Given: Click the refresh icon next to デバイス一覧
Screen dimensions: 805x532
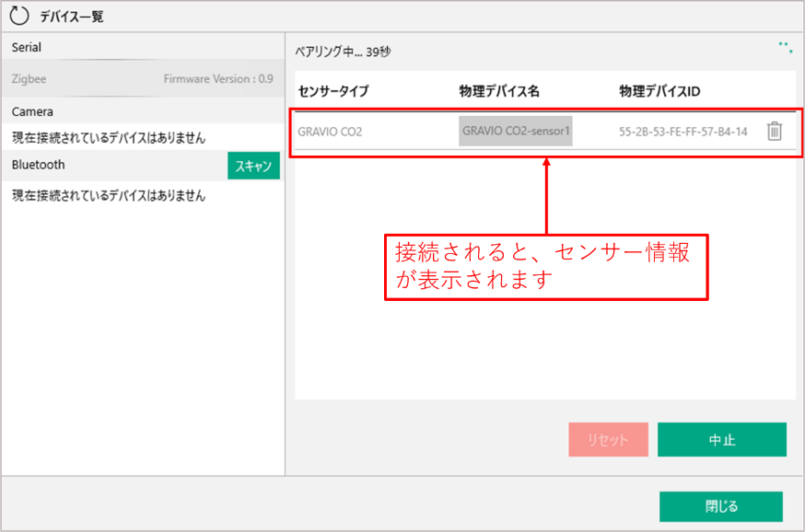Looking at the screenshot, I should point(19,16).
